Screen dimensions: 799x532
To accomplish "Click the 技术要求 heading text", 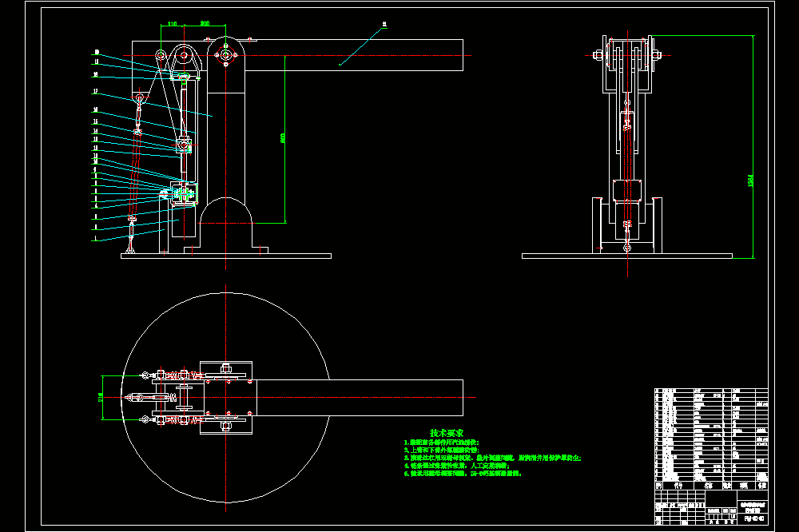I will click(447, 433).
